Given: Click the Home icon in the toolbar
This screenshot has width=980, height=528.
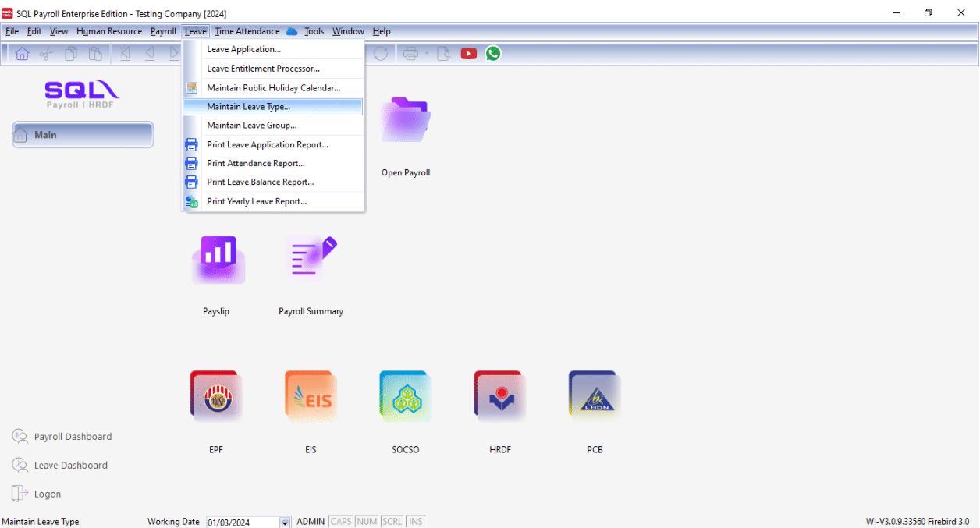Looking at the screenshot, I should (x=22, y=54).
